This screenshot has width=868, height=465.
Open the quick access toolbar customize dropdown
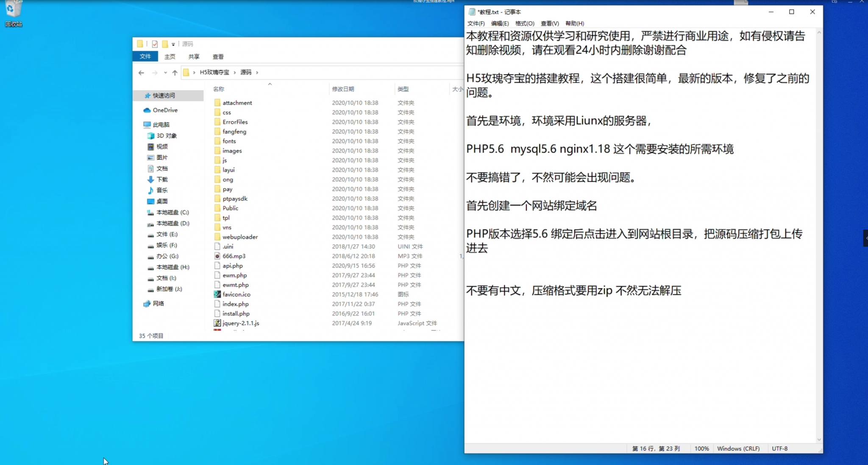(x=173, y=44)
